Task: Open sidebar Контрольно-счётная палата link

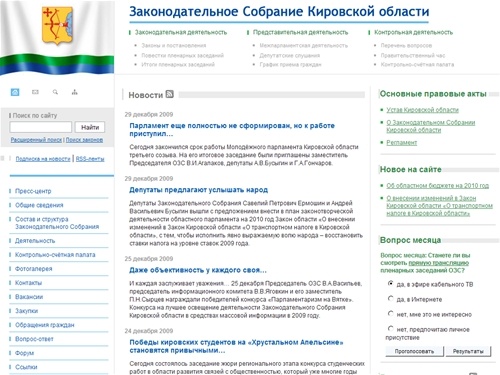Action: click(x=55, y=255)
